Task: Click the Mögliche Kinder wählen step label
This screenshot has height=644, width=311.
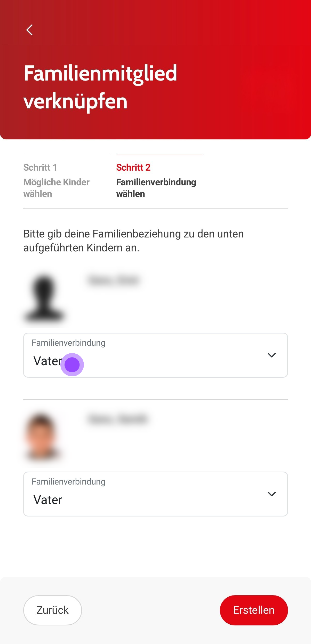Action: pyautogui.click(x=56, y=188)
